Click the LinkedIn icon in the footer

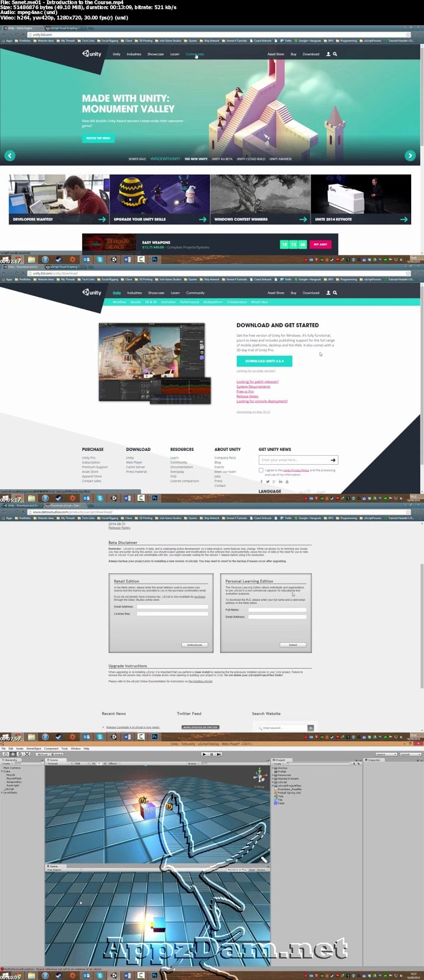[280, 481]
